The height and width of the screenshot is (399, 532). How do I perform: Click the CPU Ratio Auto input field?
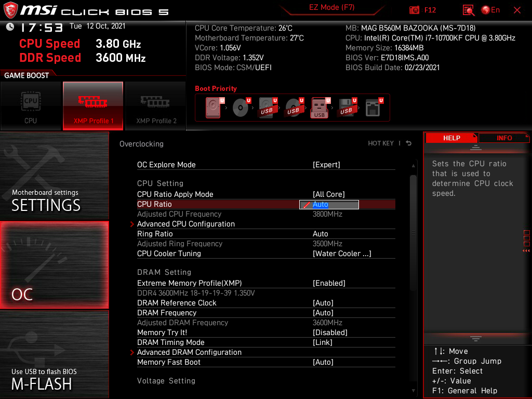[329, 205]
